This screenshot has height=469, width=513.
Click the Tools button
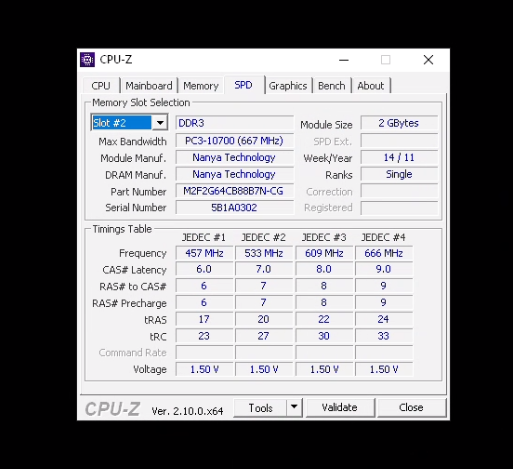coord(260,408)
